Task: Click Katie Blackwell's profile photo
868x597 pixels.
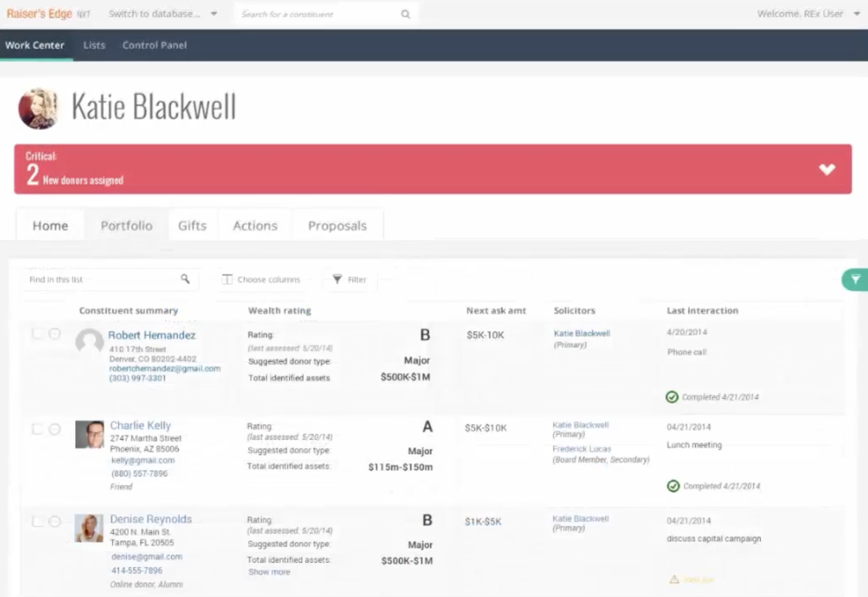Action: (38, 108)
